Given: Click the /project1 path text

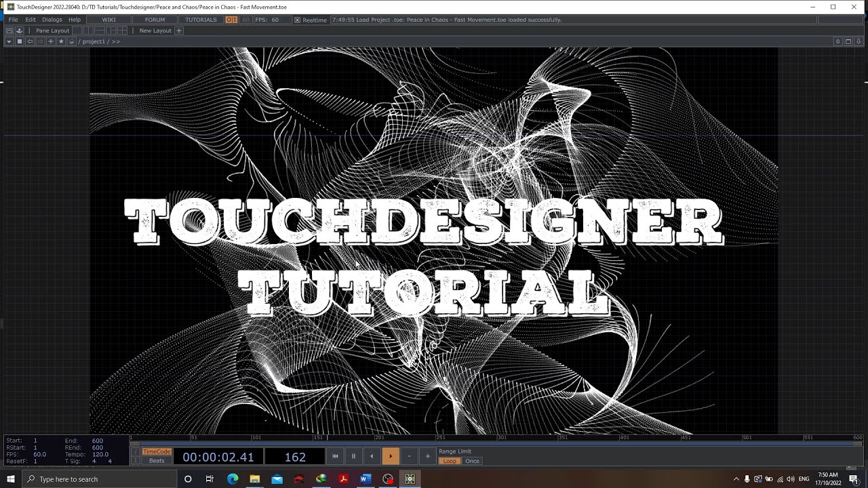Looking at the screenshot, I should pyautogui.click(x=94, y=41).
